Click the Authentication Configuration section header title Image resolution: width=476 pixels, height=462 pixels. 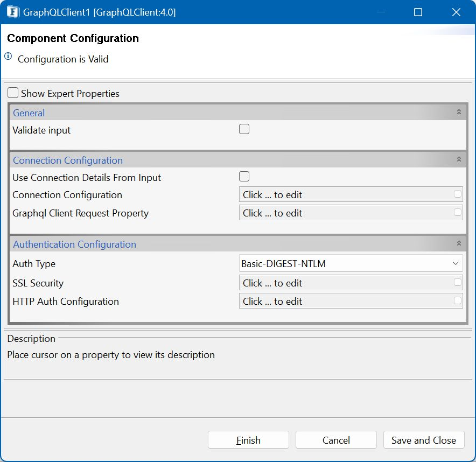coord(74,244)
